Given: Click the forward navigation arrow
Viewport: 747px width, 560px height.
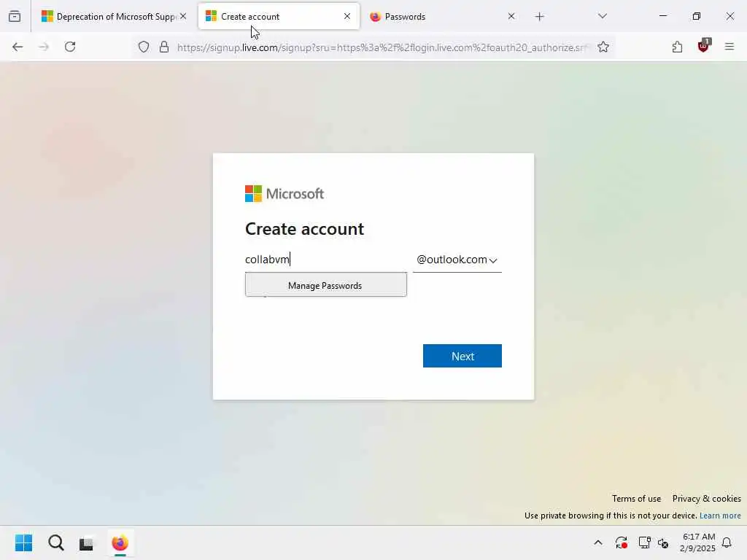Looking at the screenshot, I should [44, 47].
